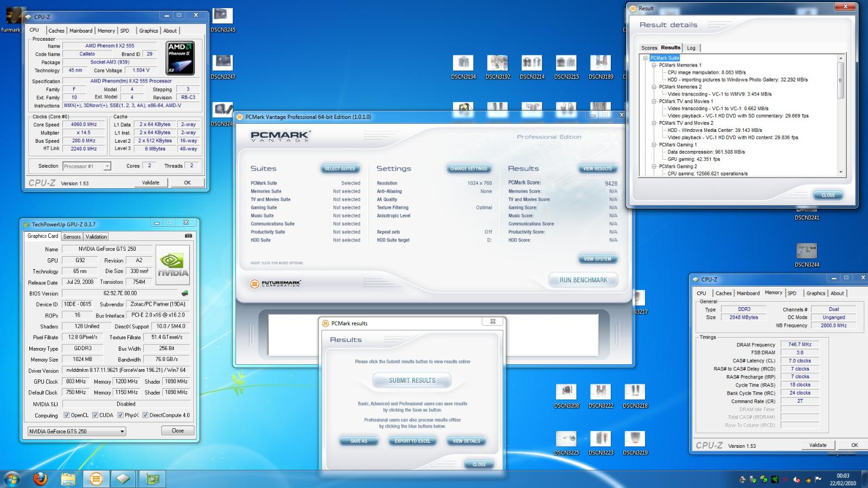Launch Firefox from the taskbar

pos(40,479)
